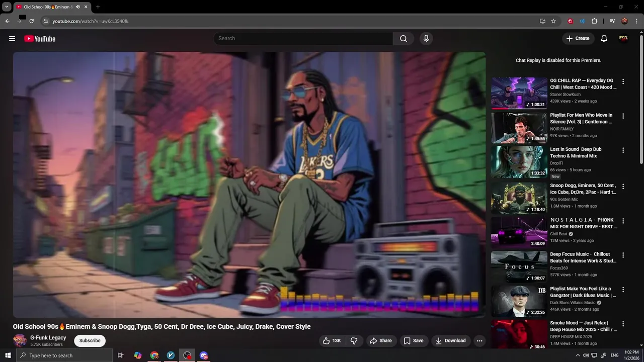This screenshot has width=644, height=362.
Task: Play OG CHILL RAP thumbnail
Action: tap(519, 93)
